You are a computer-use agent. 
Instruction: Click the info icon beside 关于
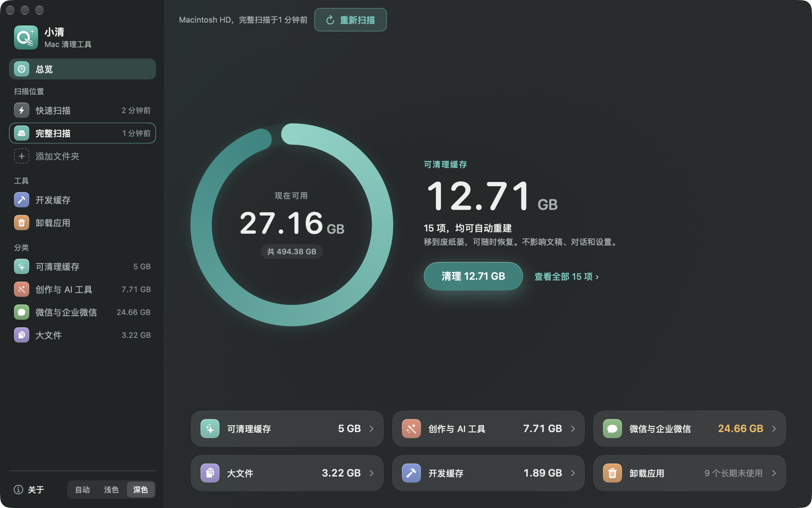[18, 490]
